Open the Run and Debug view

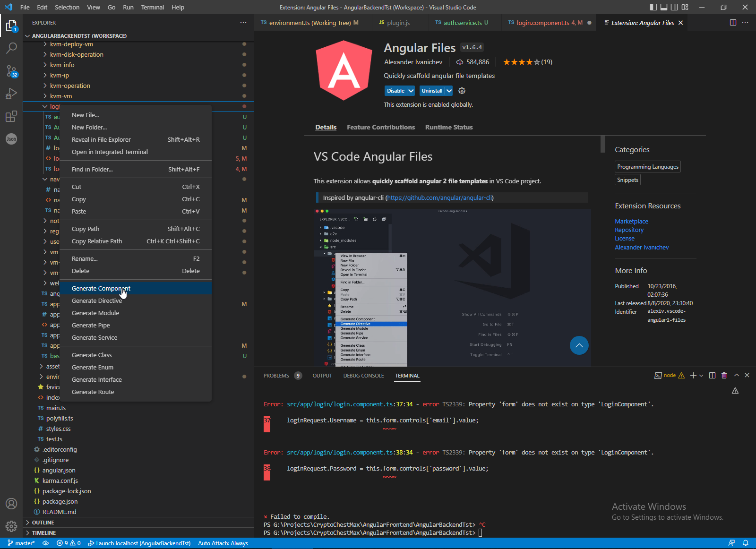(x=11, y=94)
